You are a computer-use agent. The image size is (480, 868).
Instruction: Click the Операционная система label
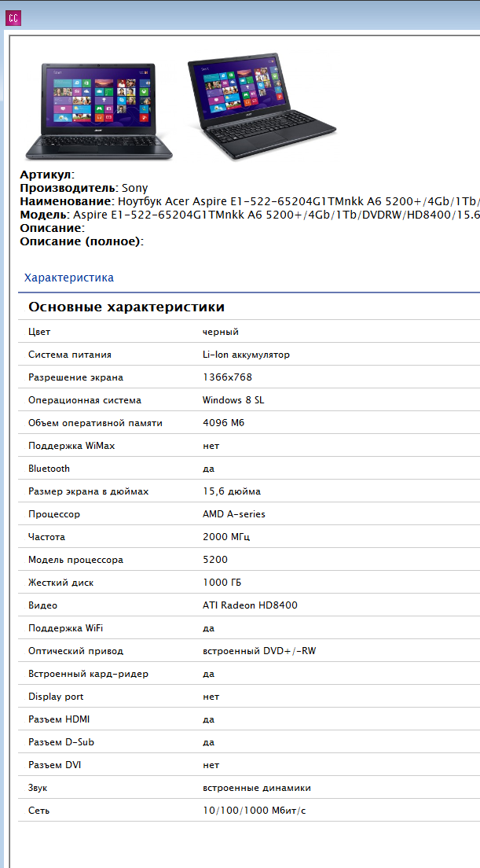[85, 400]
